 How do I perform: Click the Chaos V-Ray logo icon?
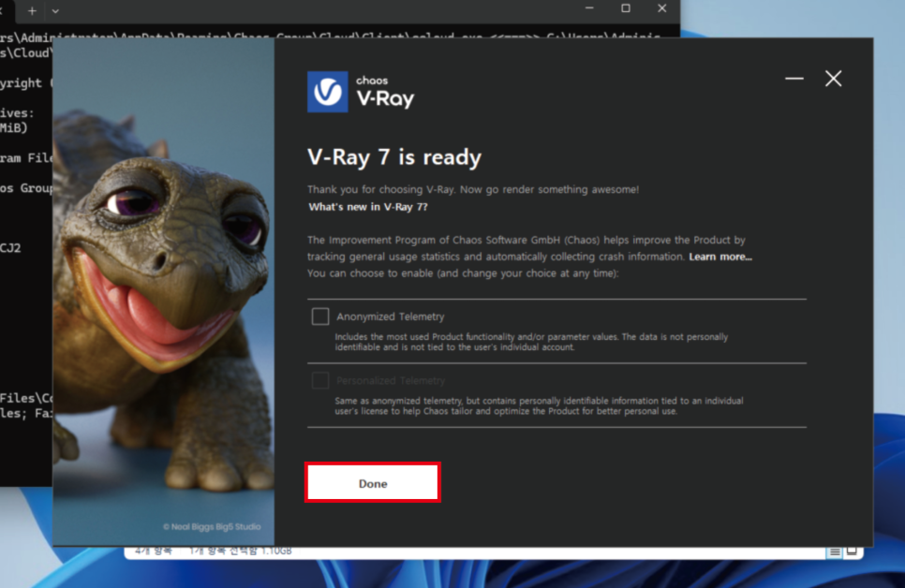coord(328,92)
